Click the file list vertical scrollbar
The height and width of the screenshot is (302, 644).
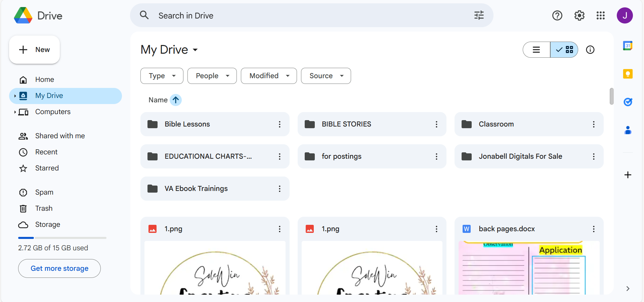(611, 96)
